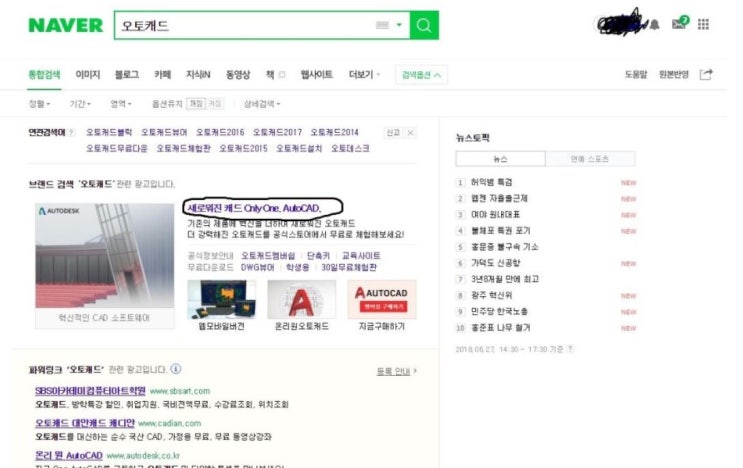Switch to the 카페 tab
The image size is (743, 468).
[162, 75]
